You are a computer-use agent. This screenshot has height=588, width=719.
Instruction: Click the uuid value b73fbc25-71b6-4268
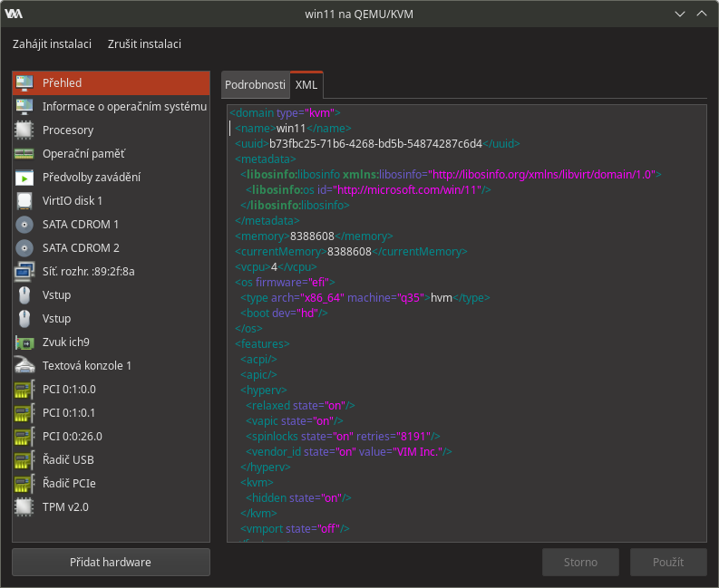375,144
